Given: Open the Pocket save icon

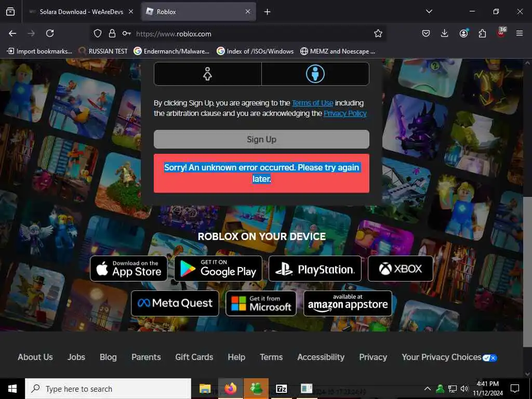Looking at the screenshot, I should tap(426, 33).
